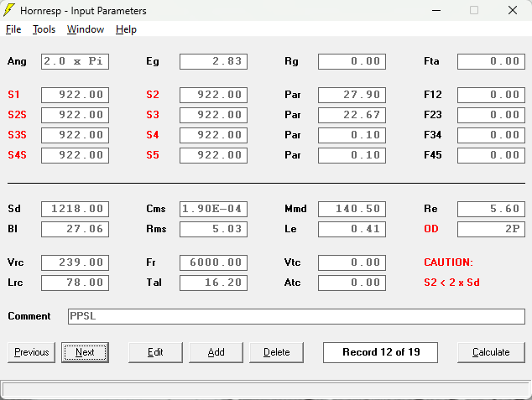Click the red S2S label

(17, 115)
